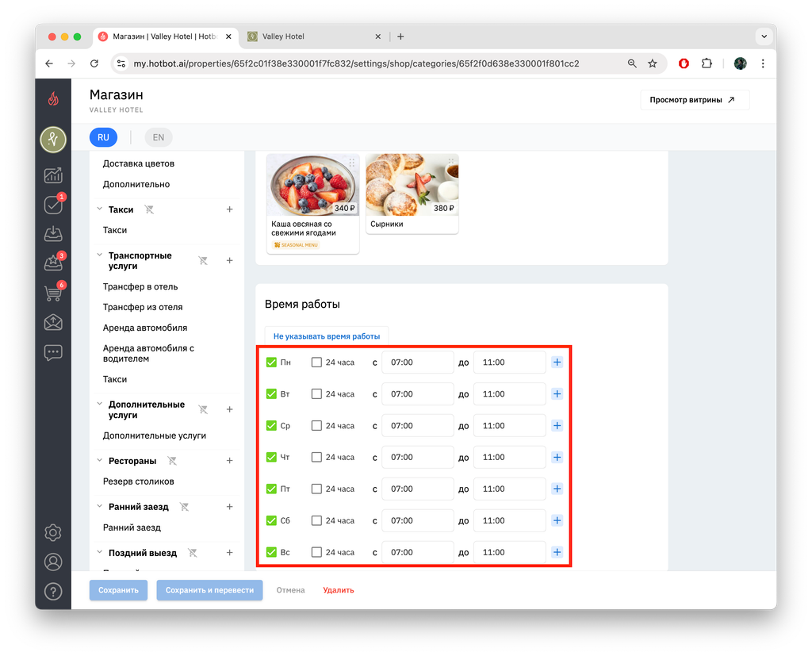Open Резерв столиков in category list
Screen dimensions: 812x656
pos(138,481)
